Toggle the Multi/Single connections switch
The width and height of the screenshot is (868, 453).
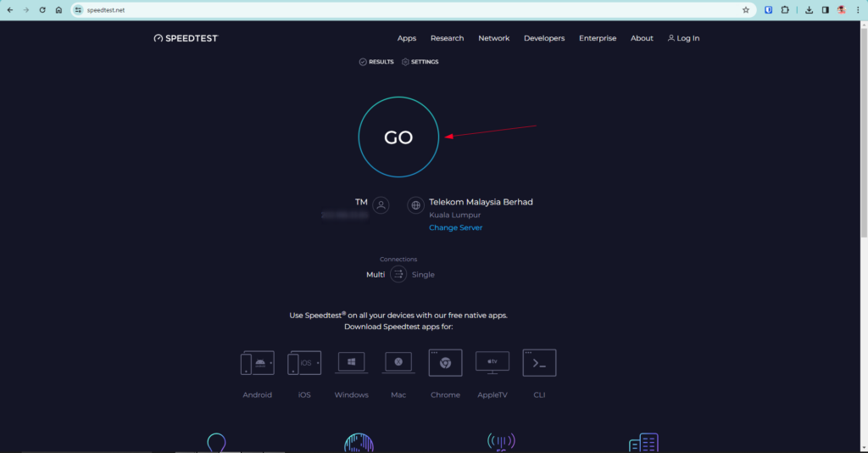tap(398, 274)
